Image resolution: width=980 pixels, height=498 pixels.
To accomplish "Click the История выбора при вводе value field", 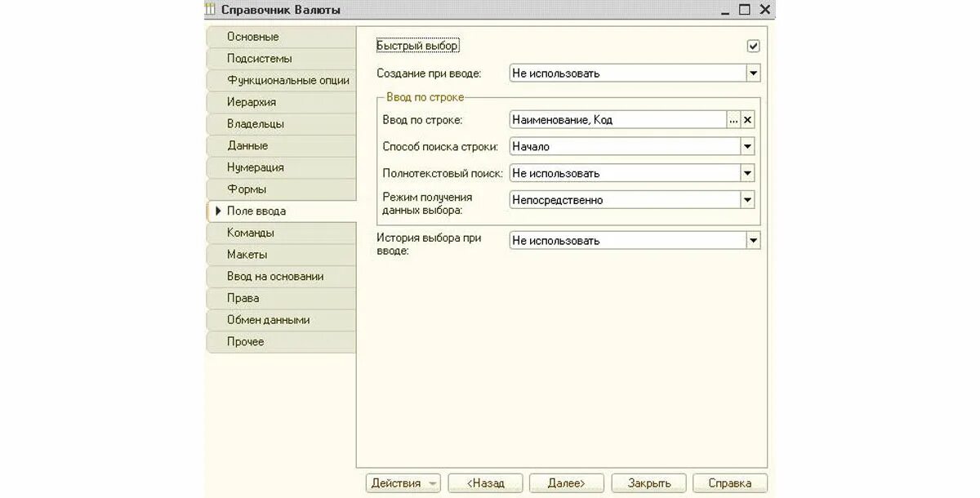I will tap(628, 241).
